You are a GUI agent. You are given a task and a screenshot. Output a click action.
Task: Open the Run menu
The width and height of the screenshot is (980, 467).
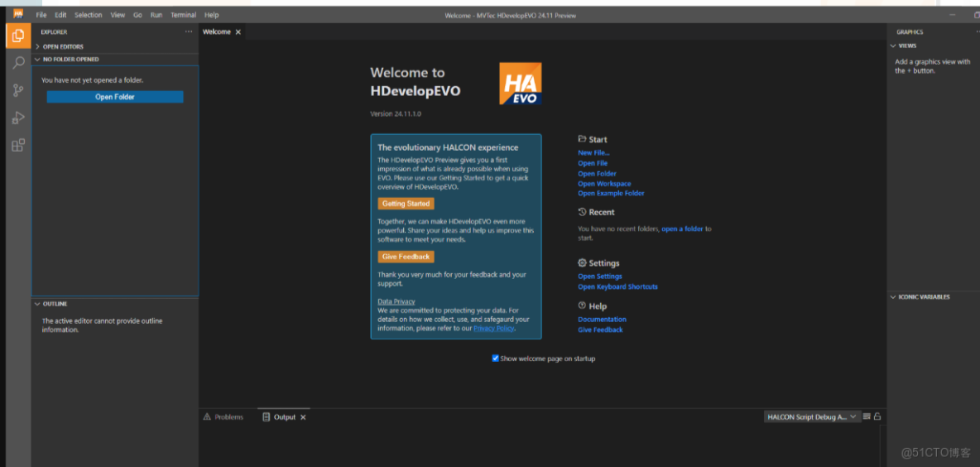(156, 15)
